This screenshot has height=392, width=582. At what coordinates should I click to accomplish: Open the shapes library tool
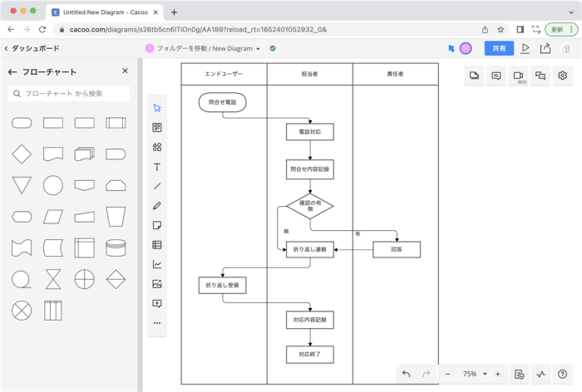coord(157,147)
